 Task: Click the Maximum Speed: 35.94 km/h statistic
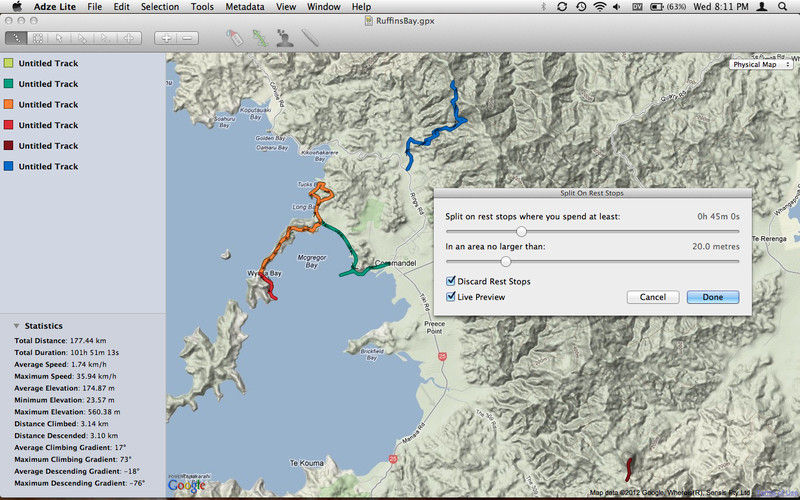pyautogui.click(x=65, y=376)
